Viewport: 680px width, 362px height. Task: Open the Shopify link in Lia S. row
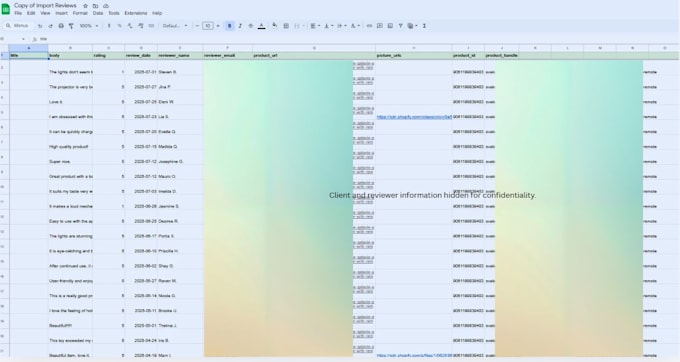[x=414, y=117]
